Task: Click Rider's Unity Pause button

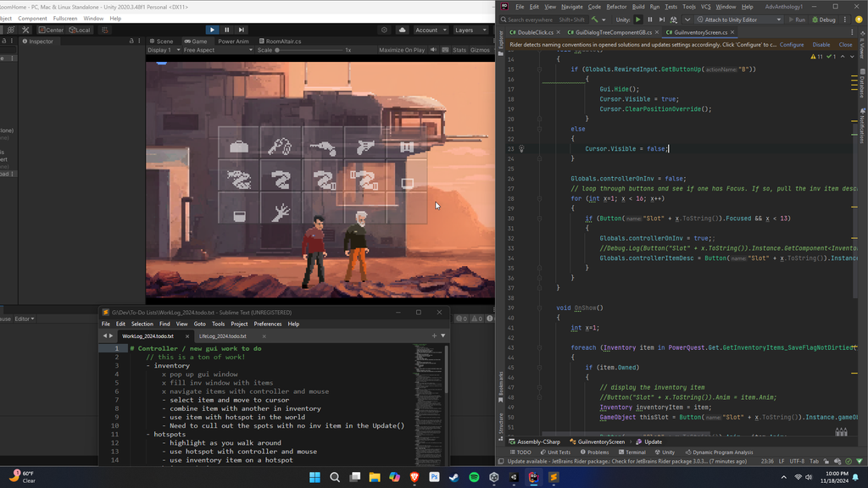Action: pyautogui.click(x=650, y=20)
